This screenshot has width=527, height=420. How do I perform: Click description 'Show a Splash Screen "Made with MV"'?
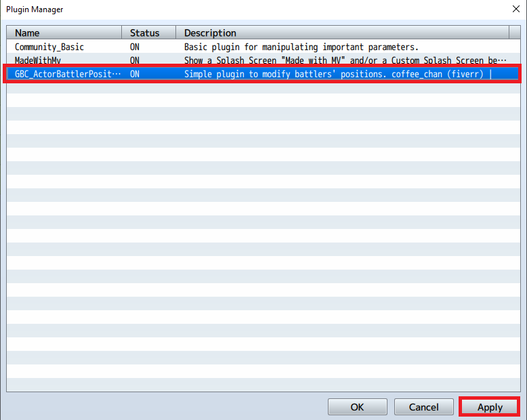click(264, 60)
